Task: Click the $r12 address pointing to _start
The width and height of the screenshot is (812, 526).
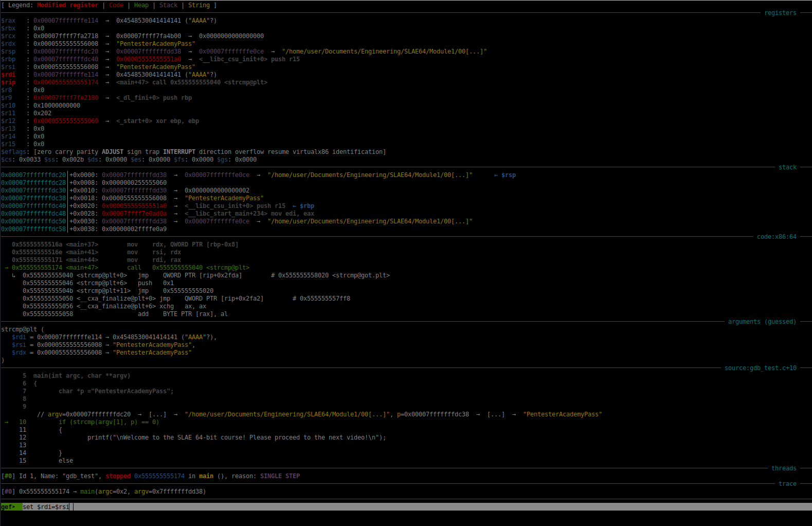Action: [x=66, y=121]
